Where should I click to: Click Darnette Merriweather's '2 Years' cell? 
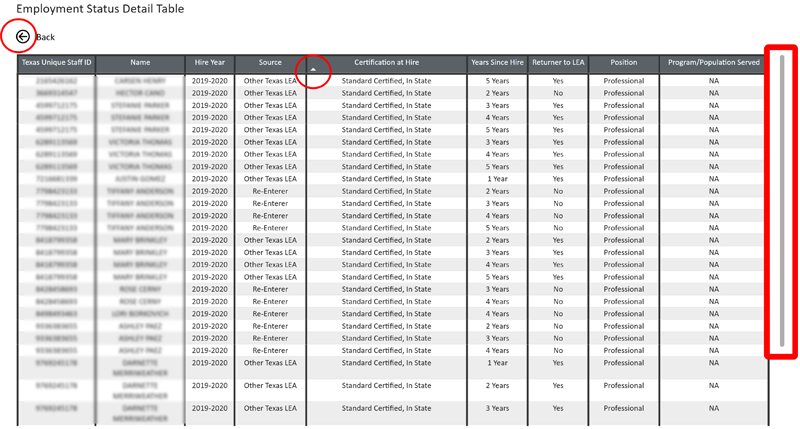[x=497, y=385]
